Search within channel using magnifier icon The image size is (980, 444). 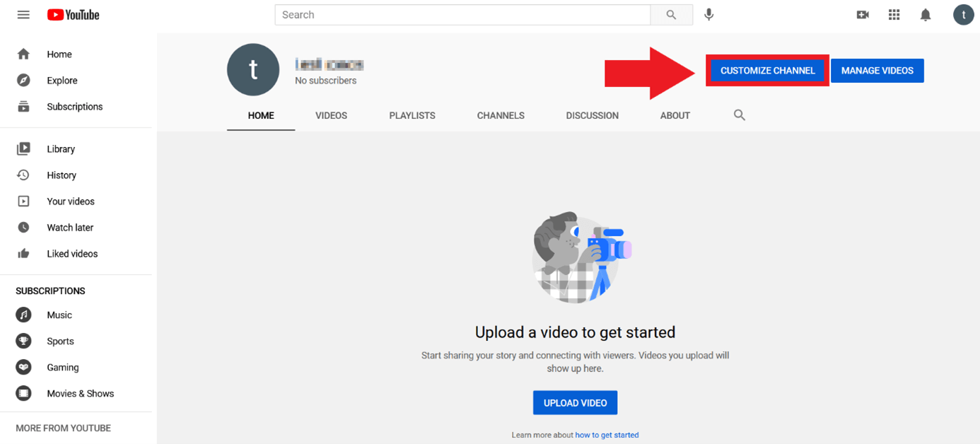point(740,115)
